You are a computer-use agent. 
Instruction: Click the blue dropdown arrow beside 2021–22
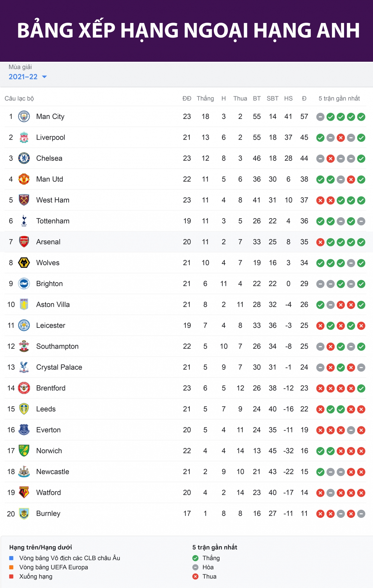click(x=44, y=77)
